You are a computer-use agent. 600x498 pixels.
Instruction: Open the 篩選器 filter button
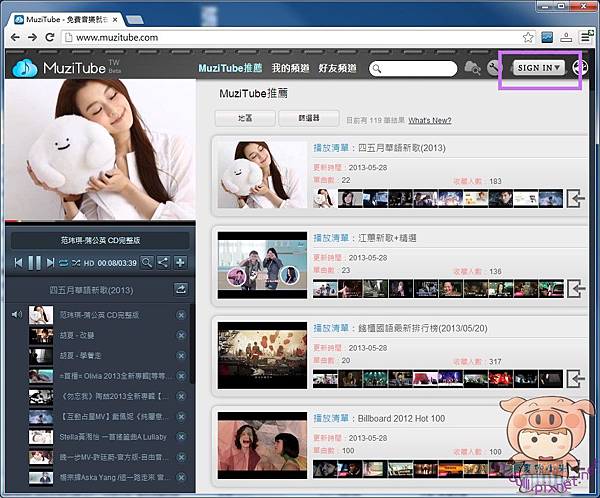click(309, 118)
